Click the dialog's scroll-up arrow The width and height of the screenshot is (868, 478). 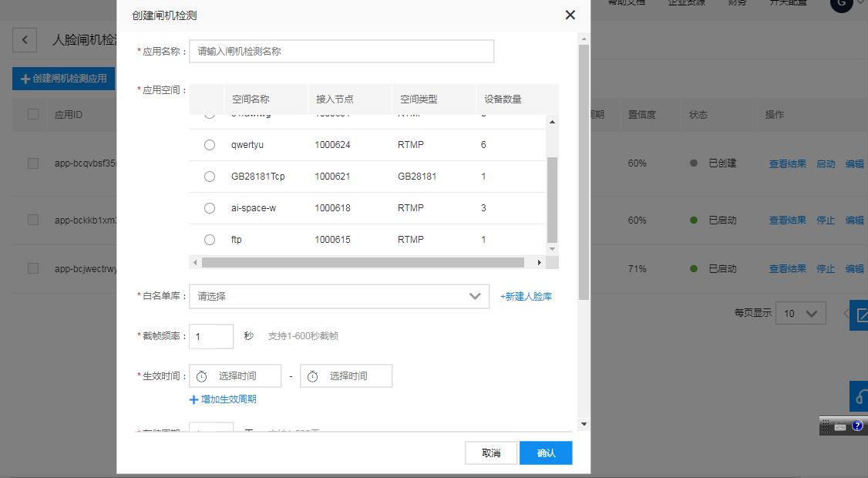coord(584,39)
